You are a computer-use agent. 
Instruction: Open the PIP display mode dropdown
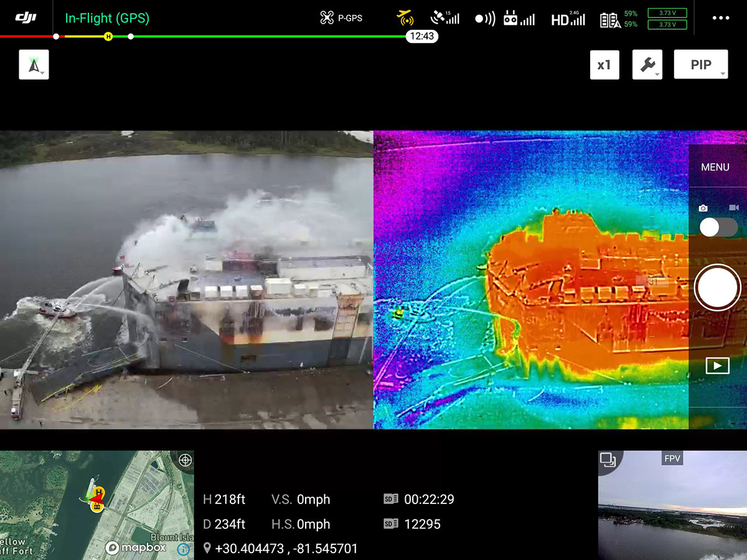(x=701, y=65)
